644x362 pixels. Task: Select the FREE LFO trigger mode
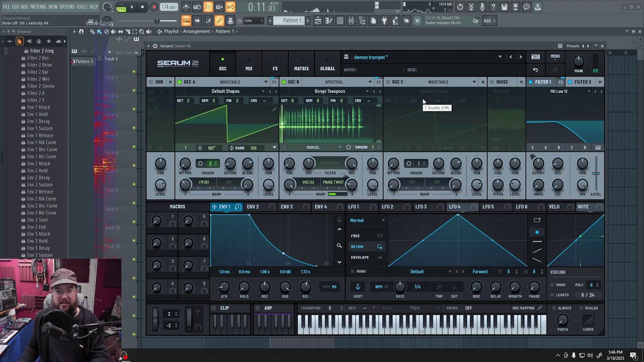tap(366, 236)
